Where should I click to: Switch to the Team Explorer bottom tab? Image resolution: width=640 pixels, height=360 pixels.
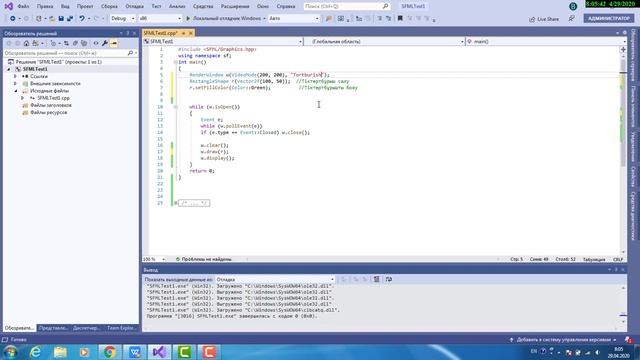tap(121, 328)
